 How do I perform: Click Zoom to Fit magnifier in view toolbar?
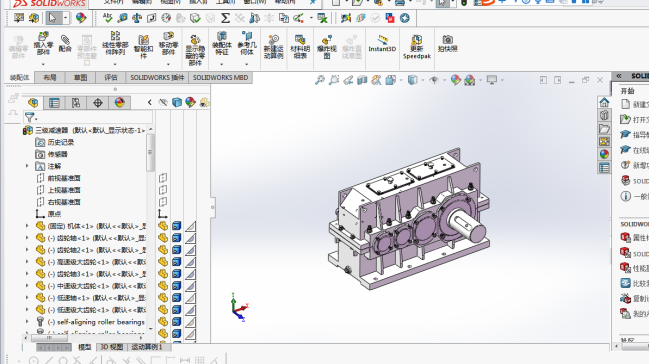[x=320, y=80]
